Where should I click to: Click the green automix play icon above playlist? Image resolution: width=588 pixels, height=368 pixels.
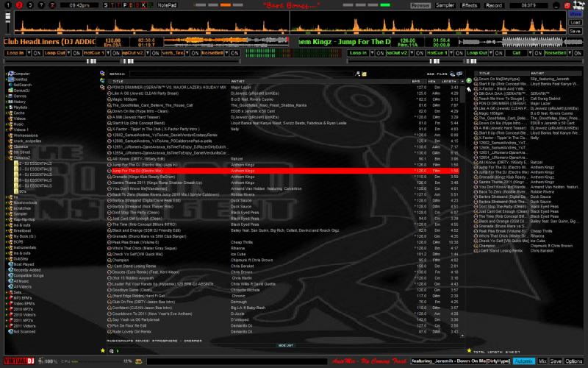(x=469, y=81)
